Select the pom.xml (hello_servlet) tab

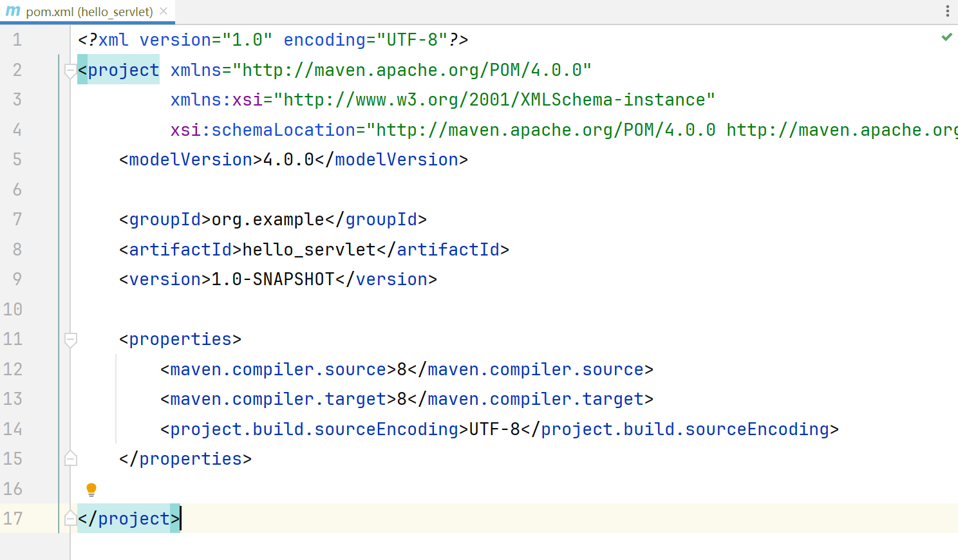[89, 12]
